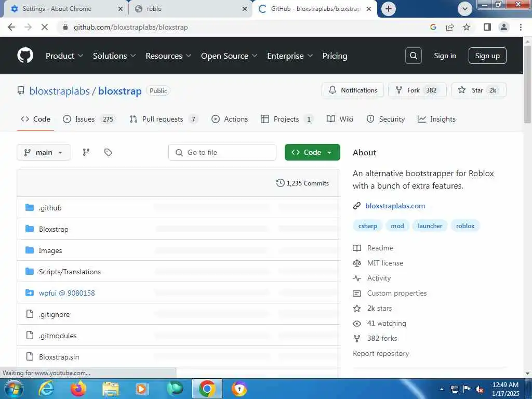The height and width of the screenshot is (399, 532).
Task: Switch to the Settings - About Chrome tab
Action: click(x=65, y=9)
